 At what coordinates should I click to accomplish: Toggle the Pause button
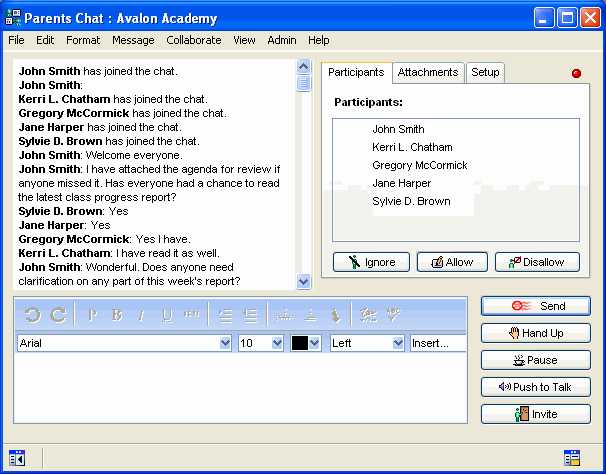(x=535, y=360)
